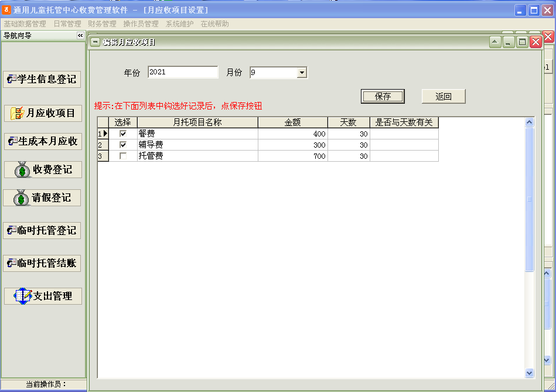This screenshot has width=556, height=392.
Task: Open 支出管理 navigation icon
Action: [43, 296]
